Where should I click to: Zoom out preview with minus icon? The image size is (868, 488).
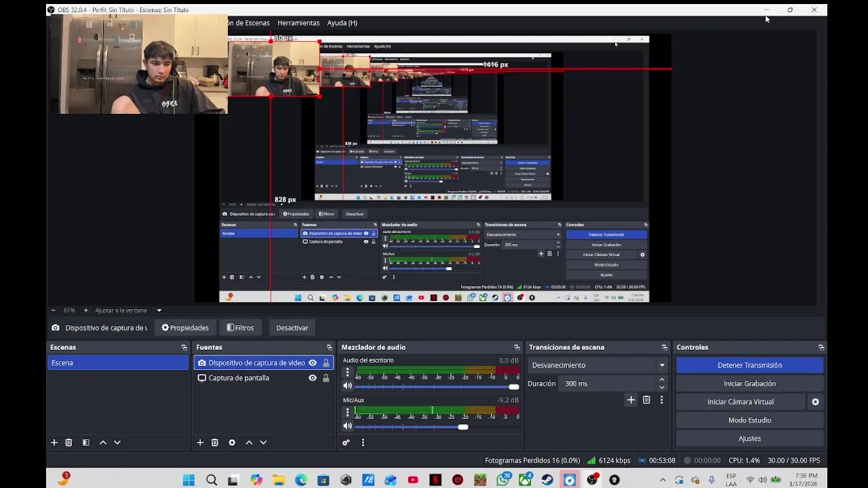pos(54,310)
